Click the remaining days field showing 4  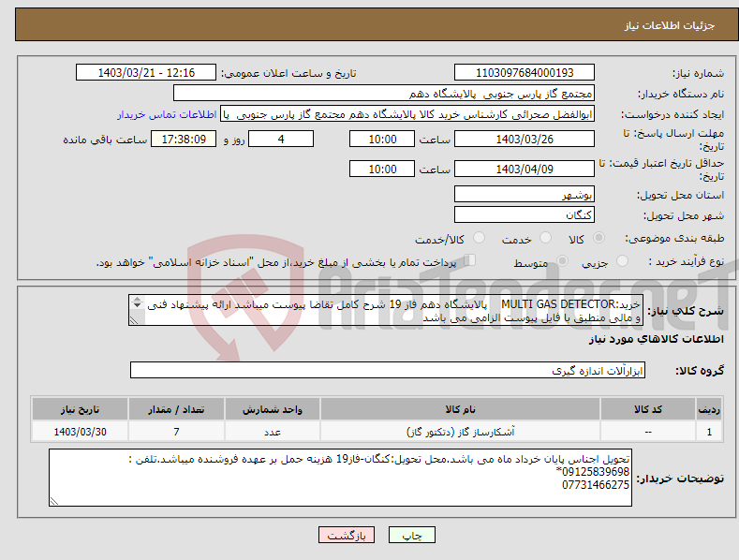pyautogui.click(x=281, y=139)
